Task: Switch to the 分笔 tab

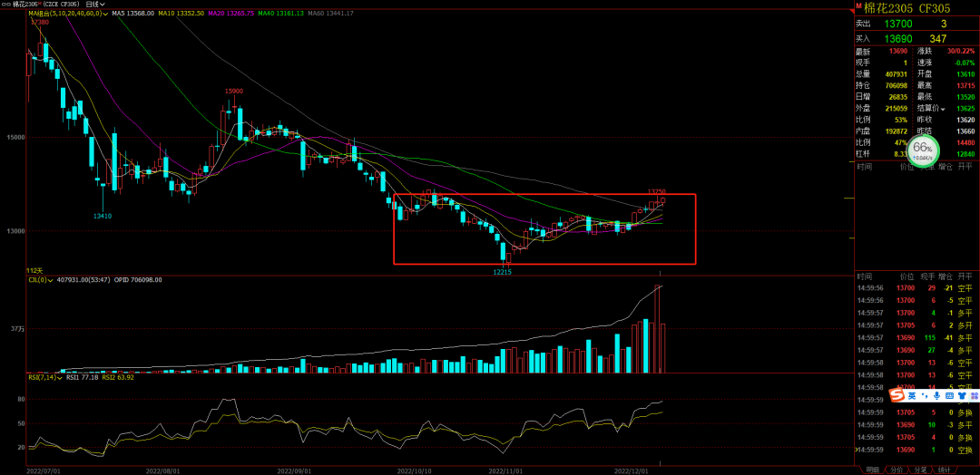Action: [920, 470]
